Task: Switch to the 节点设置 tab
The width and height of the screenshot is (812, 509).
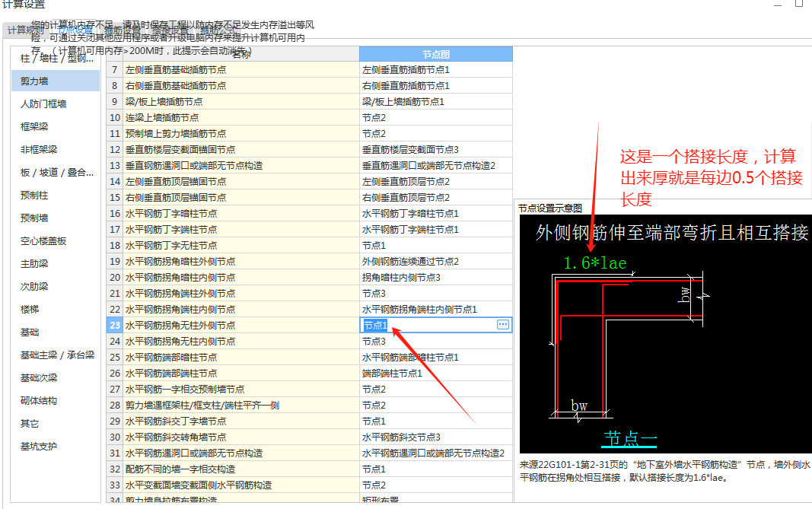Action: pos(75,30)
